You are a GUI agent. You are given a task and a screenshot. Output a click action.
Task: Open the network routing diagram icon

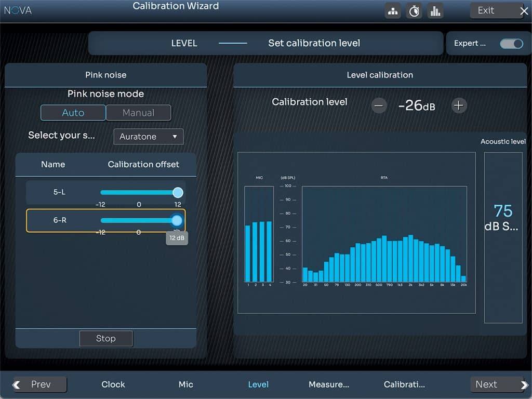click(x=393, y=11)
